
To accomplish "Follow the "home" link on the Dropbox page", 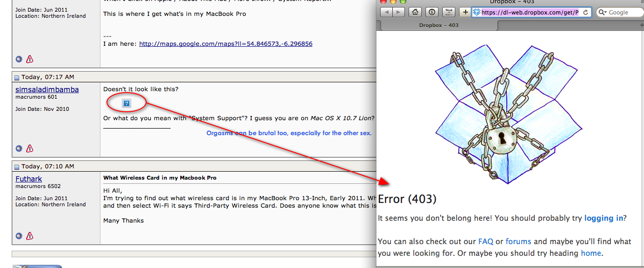I will pos(591,253).
